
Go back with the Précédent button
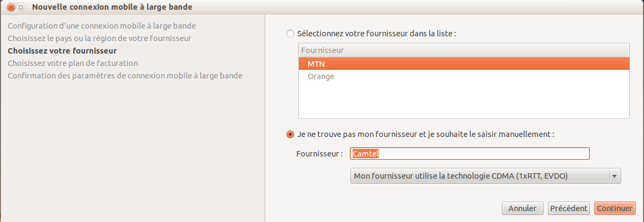[569, 208]
